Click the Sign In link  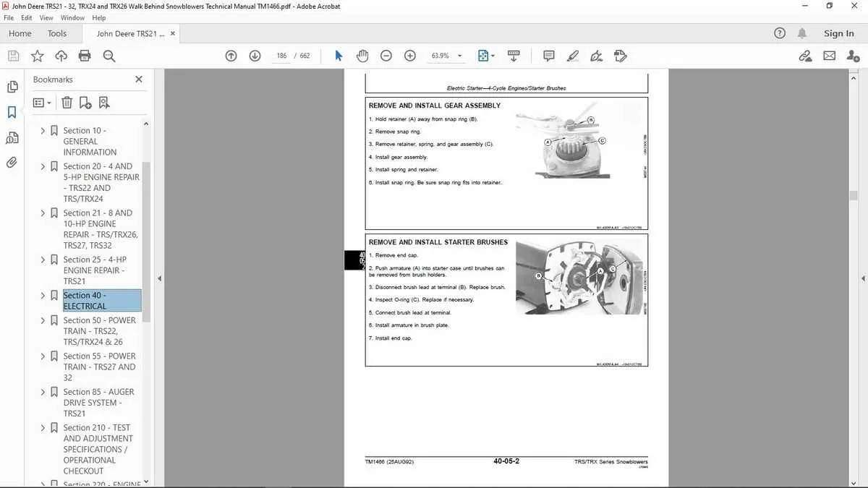click(x=838, y=33)
